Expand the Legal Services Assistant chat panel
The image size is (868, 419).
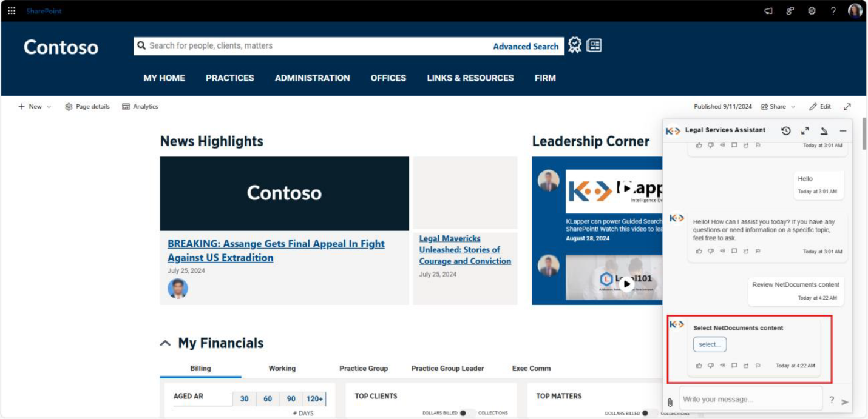click(x=805, y=130)
